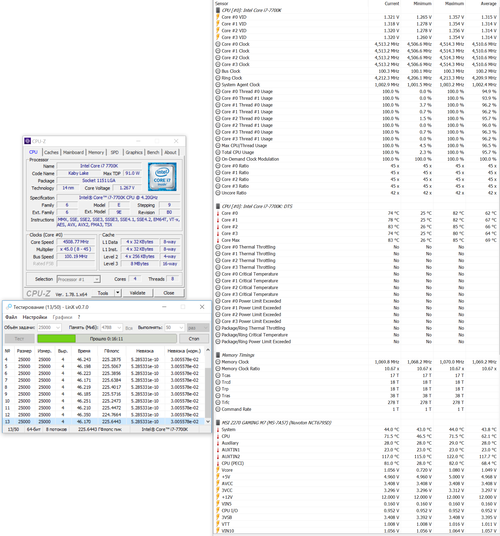This screenshot has height=536, width=500.
Task: Click the icon beside Core #0 Thermal Throttling
Action: coord(218,247)
